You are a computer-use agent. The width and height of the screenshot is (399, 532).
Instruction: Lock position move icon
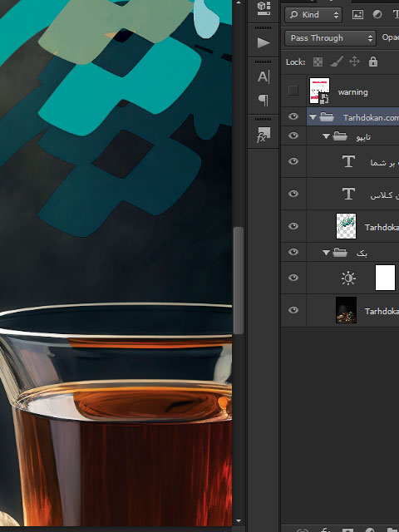[x=355, y=62]
